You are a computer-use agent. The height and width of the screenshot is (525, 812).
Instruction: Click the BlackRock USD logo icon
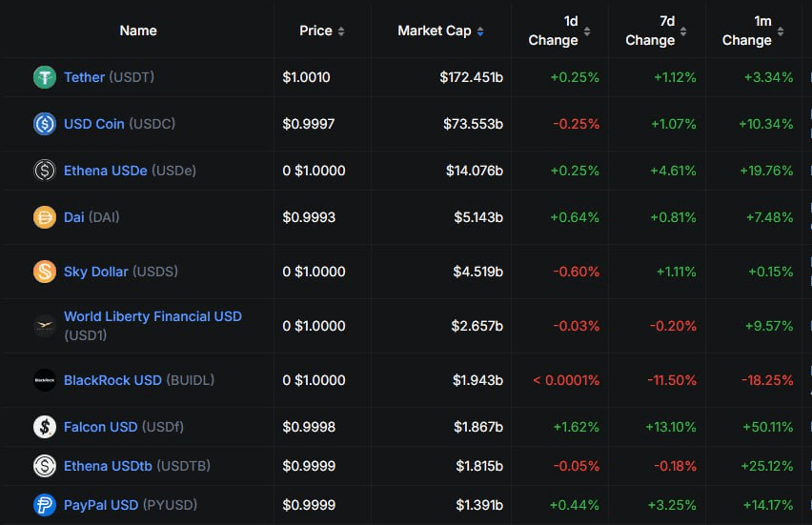45,380
